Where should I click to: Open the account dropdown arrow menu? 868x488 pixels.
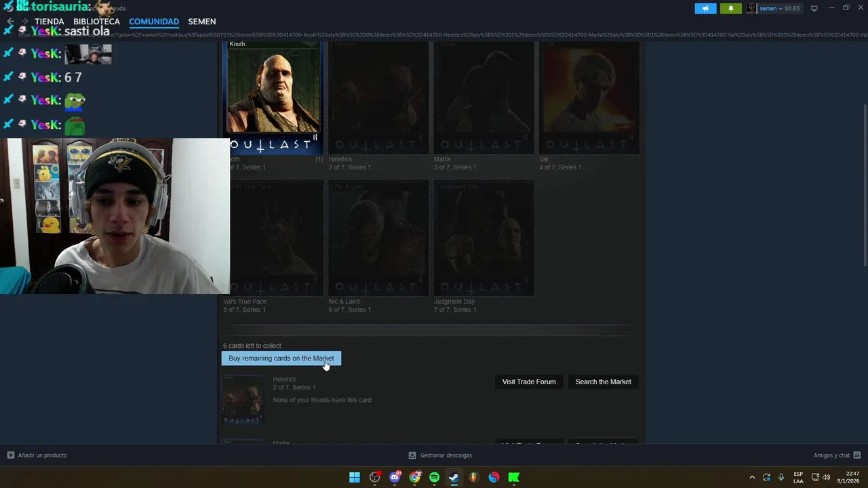coord(781,8)
